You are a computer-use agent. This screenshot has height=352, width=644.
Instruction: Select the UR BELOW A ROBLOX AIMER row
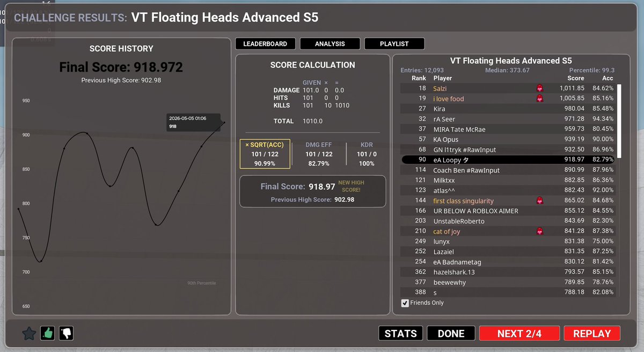tap(508, 211)
